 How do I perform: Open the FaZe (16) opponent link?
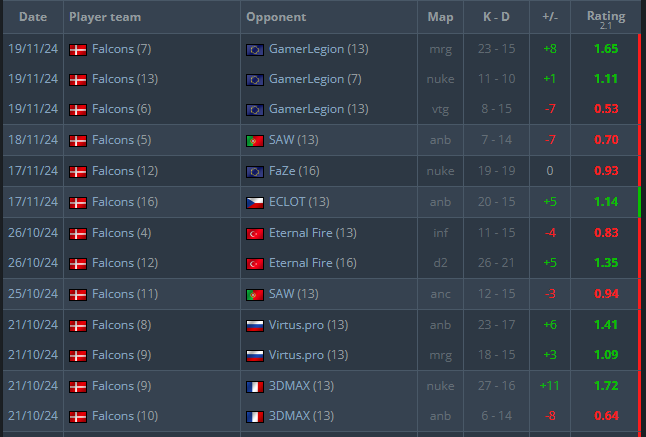pyautogui.click(x=294, y=171)
